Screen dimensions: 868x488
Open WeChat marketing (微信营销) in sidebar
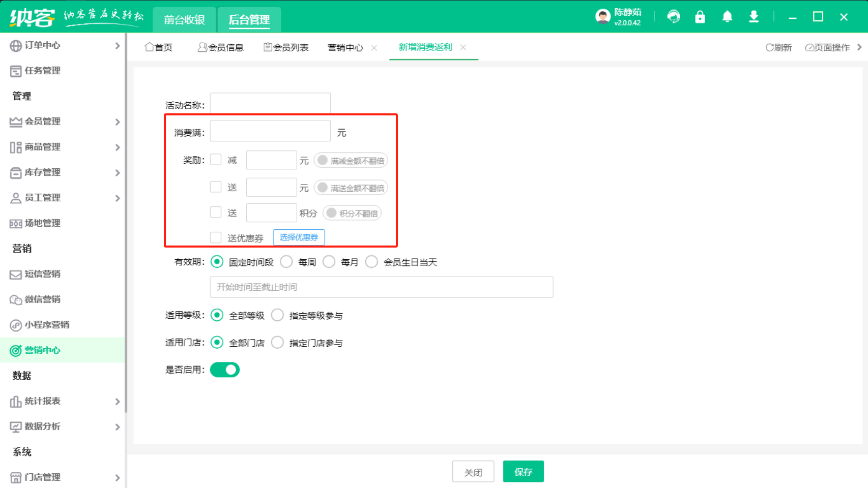coord(42,299)
